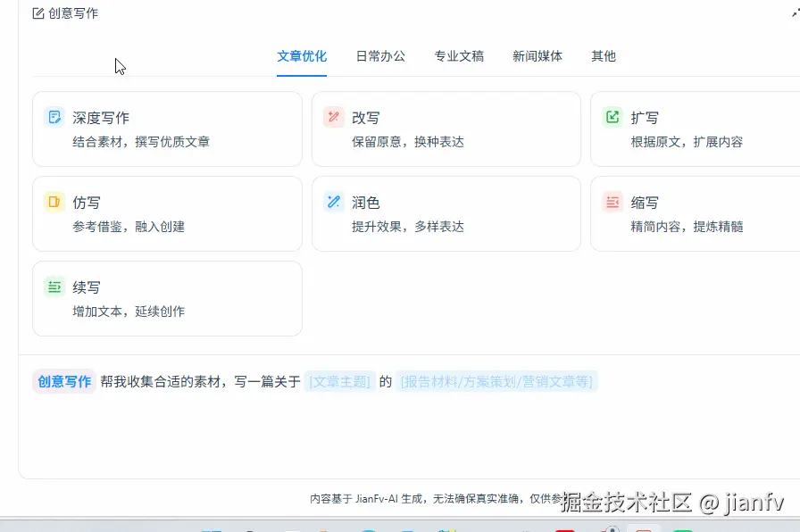800x532 pixels.
Task: Switch to the 日常办公 tab
Action: 380,55
